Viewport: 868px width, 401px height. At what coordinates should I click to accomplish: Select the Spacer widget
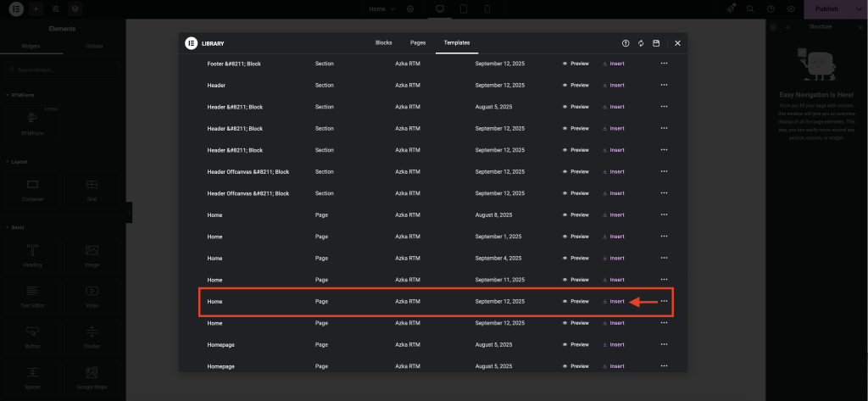pyautogui.click(x=33, y=378)
